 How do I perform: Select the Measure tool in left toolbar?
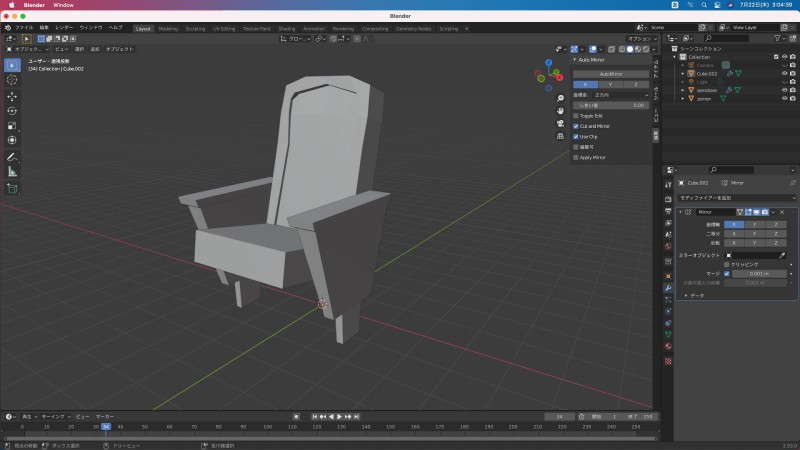[12, 172]
